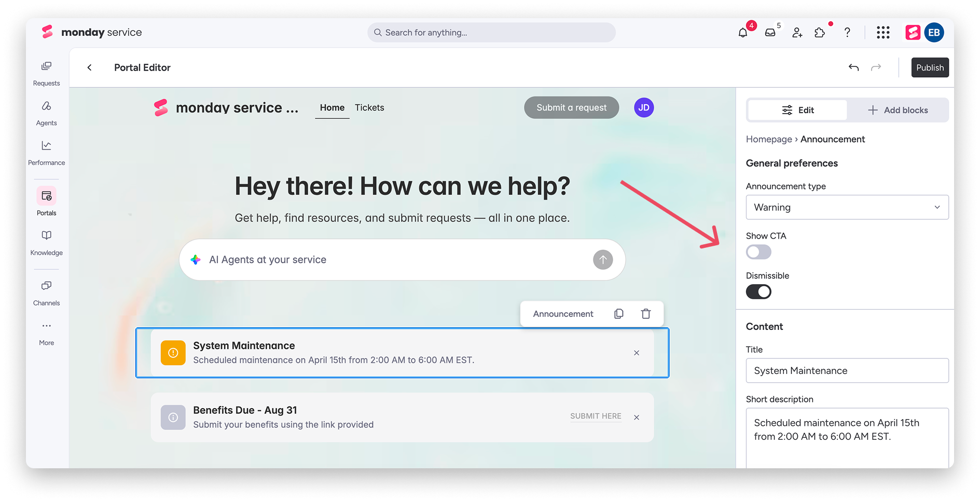Image resolution: width=980 pixels, height=502 pixels.
Task: Click the Portal Editor title
Action: coord(142,67)
